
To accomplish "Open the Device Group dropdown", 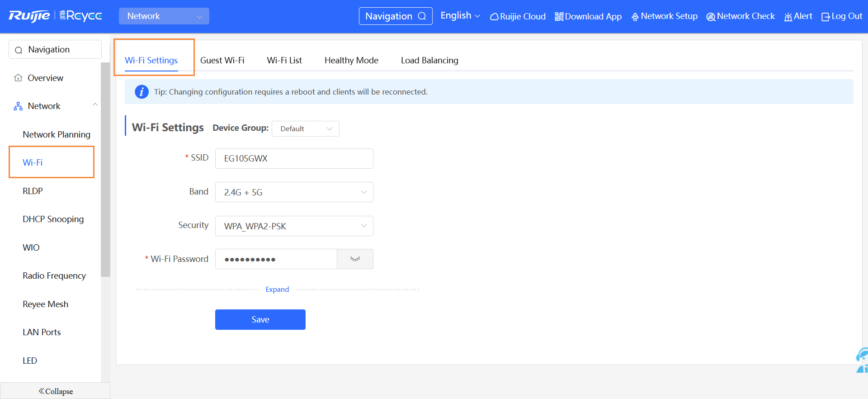I will pyautogui.click(x=305, y=129).
